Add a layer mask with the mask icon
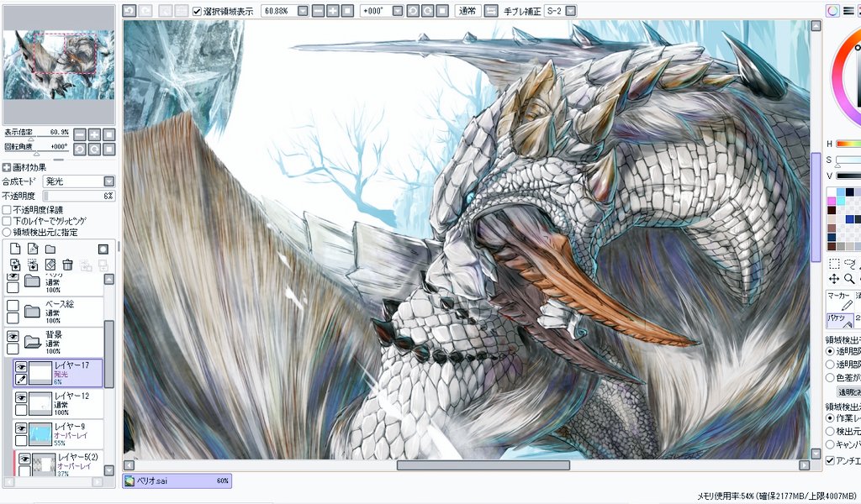Image resolution: width=861 pixels, height=504 pixels. coord(103,249)
